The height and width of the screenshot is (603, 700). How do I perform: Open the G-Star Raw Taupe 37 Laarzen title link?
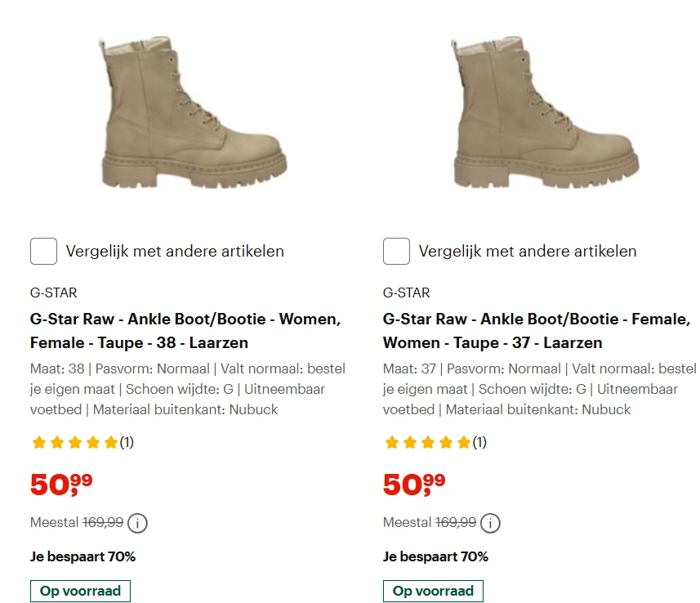(537, 330)
